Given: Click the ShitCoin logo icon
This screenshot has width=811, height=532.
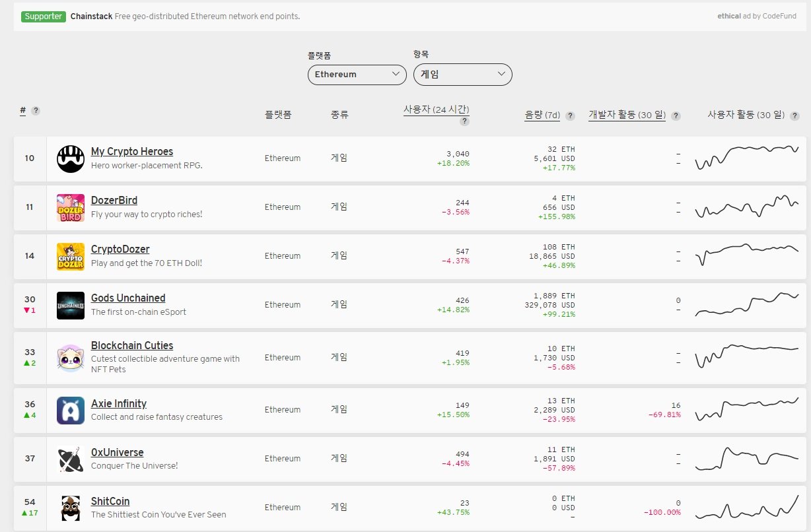Looking at the screenshot, I should 71,508.
